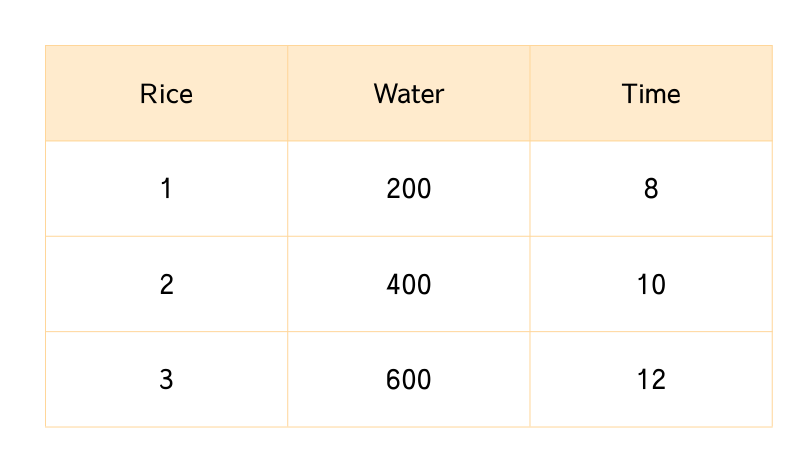Select the Rice cell containing 1
Screen dimensions: 800x450
pyautogui.click(x=166, y=189)
